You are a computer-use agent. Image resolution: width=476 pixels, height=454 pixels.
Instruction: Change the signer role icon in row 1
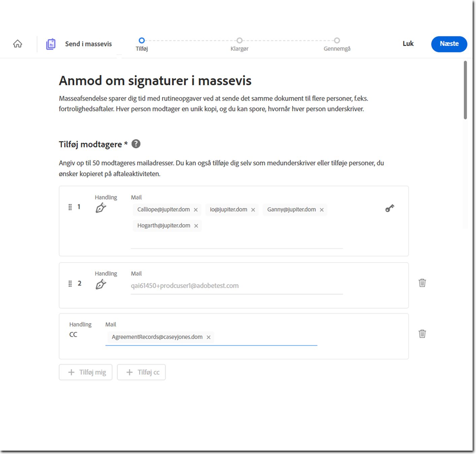(x=101, y=208)
